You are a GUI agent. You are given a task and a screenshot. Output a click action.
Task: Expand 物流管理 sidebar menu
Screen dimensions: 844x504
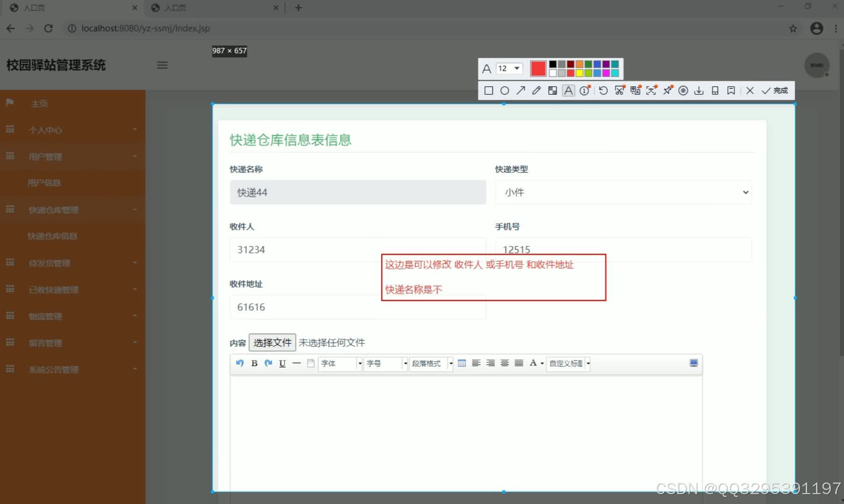point(72,316)
